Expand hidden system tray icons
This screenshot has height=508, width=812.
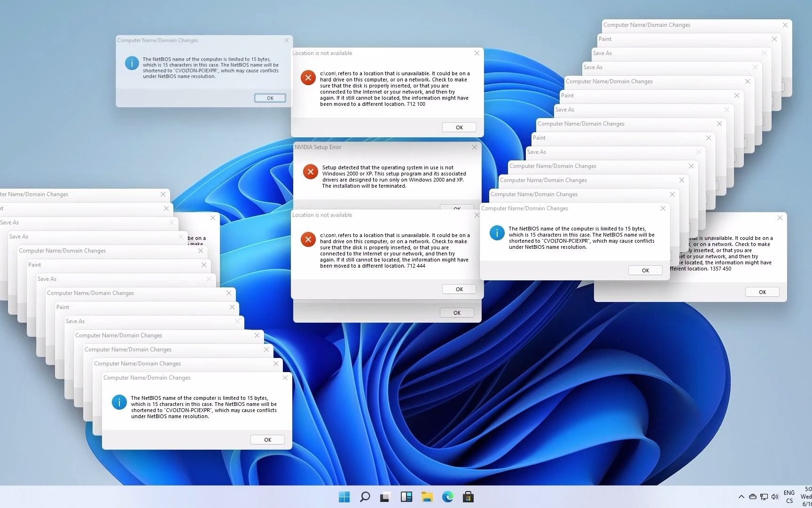click(742, 497)
